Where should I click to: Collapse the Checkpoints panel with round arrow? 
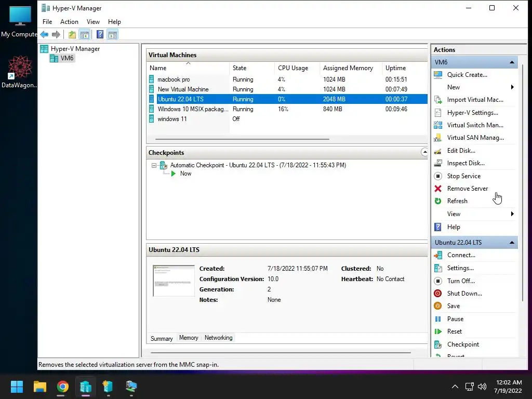click(x=424, y=152)
